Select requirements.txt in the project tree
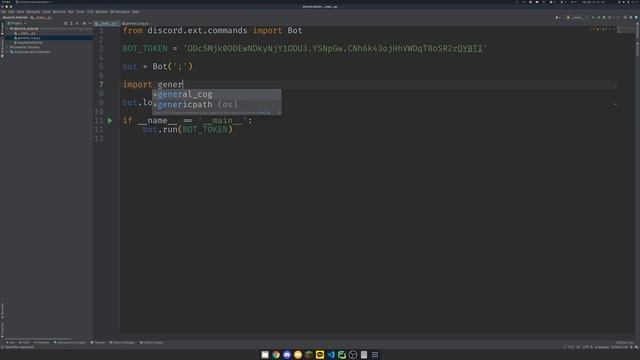The height and width of the screenshot is (360, 640). tap(29, 42)
